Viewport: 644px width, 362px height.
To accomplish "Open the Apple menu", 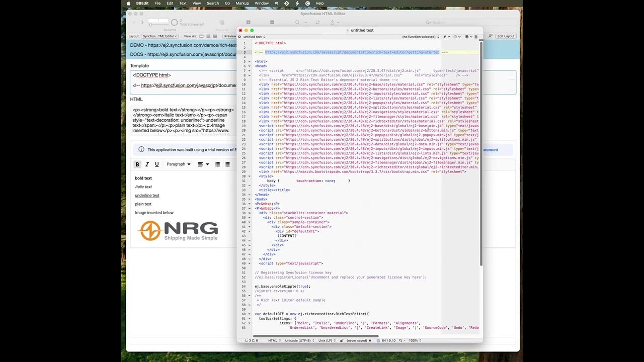I will [x=129, y=3].
